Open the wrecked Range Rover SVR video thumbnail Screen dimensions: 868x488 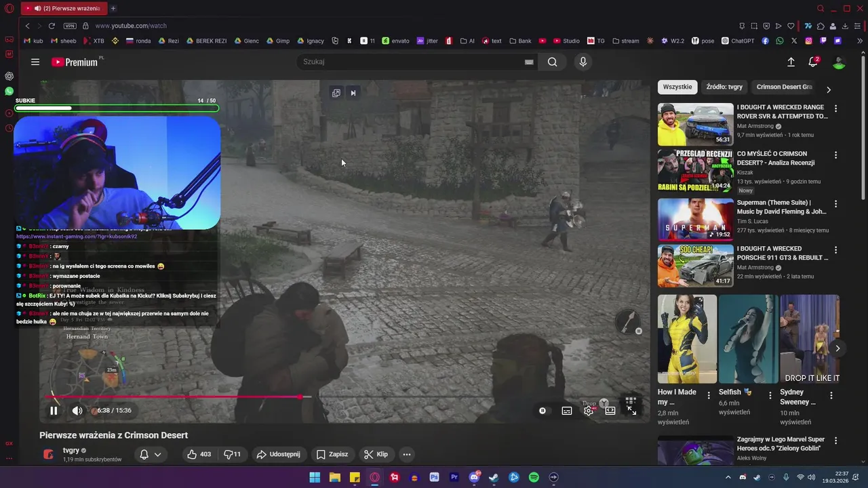tap(695, 124)
